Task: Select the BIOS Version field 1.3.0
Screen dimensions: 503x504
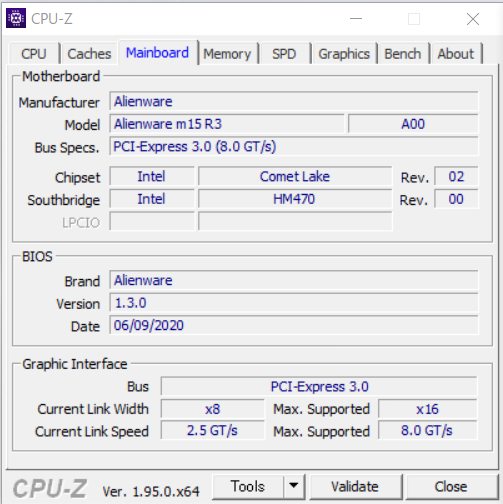Action: (x=294, y=303)
